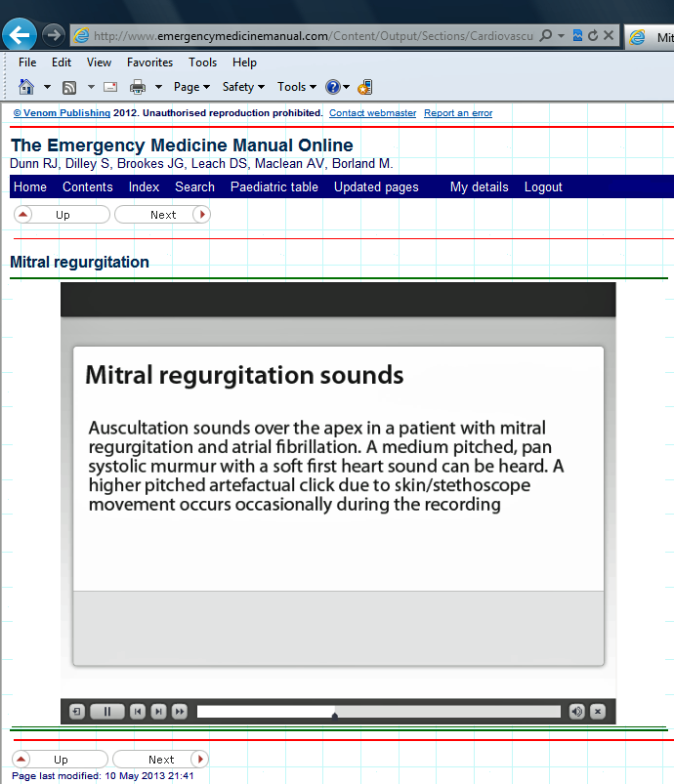Open the Safety dropdown
The image size is (674, 784).
[243, 87]
